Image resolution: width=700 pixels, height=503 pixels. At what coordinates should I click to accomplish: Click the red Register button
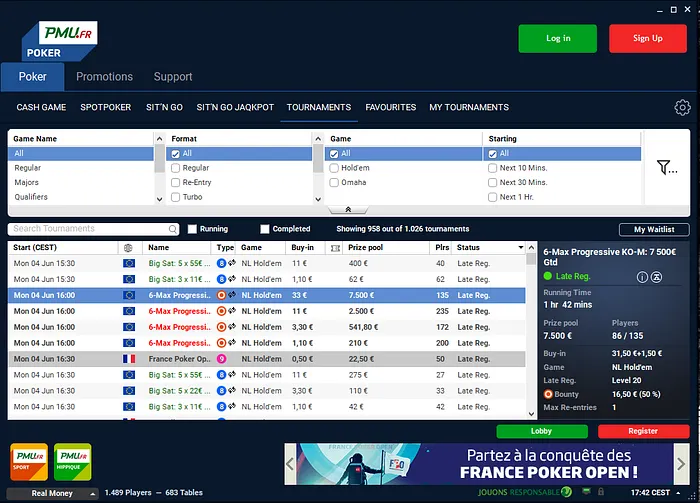(643, 431)
